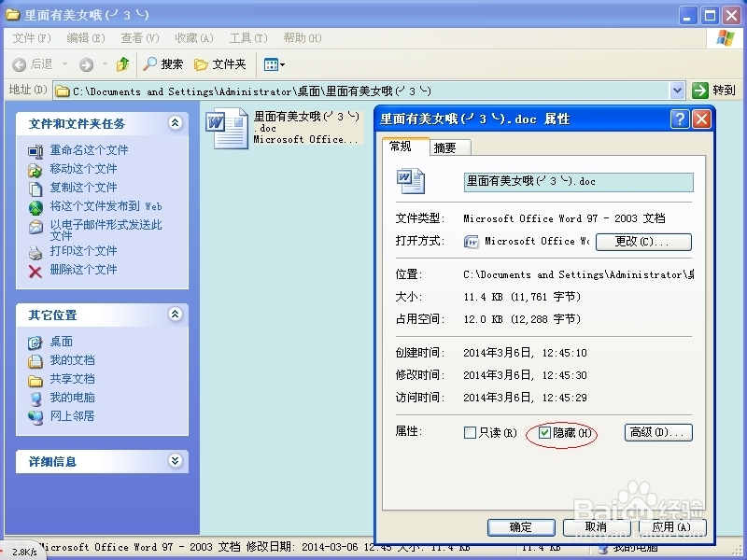Click the Microsoft Office Word open-with icon
The width and height of the screenshot is (747, 560).
(472, 242)
